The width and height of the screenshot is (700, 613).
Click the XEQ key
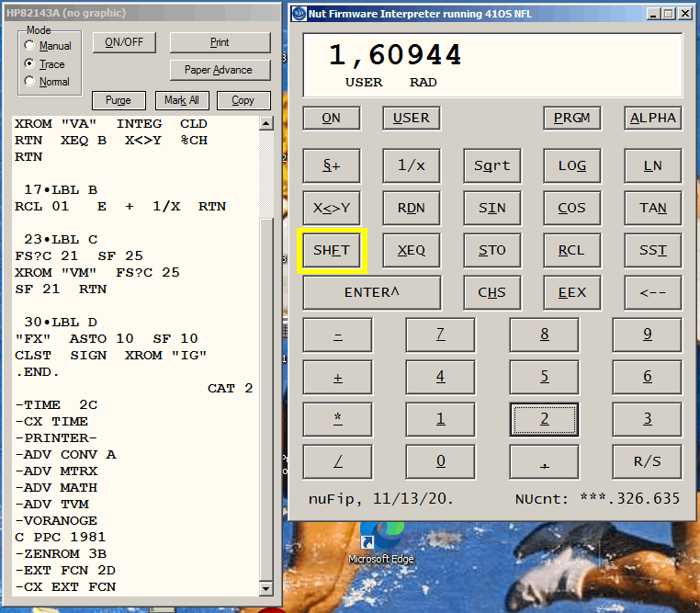tap(412, 250)
